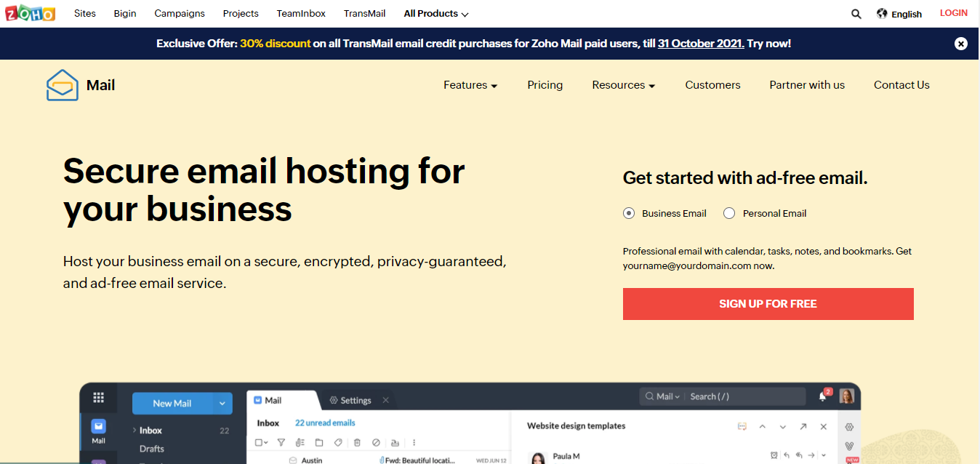
Task: Open the Features dropdown menu
Action: (x=470, y=85)
